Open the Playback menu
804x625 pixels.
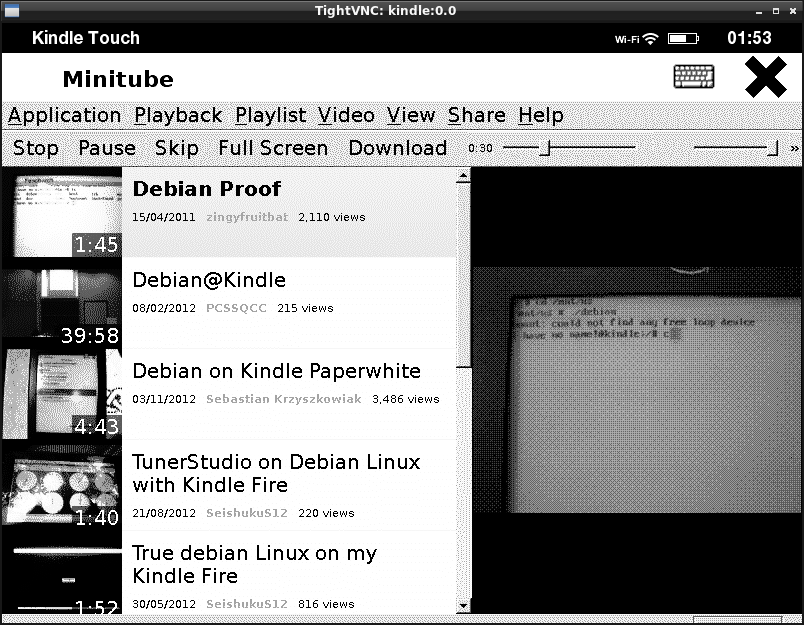click(178, 116)
